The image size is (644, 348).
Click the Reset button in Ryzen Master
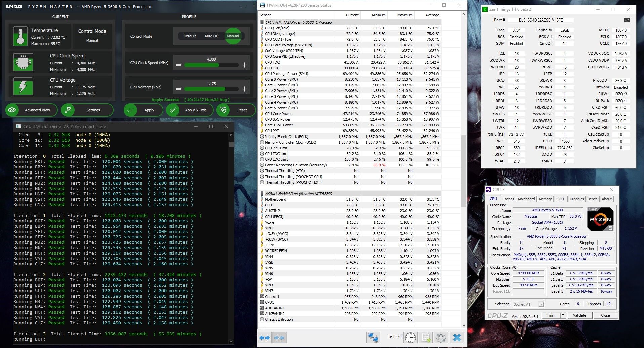tap(236, 110)
